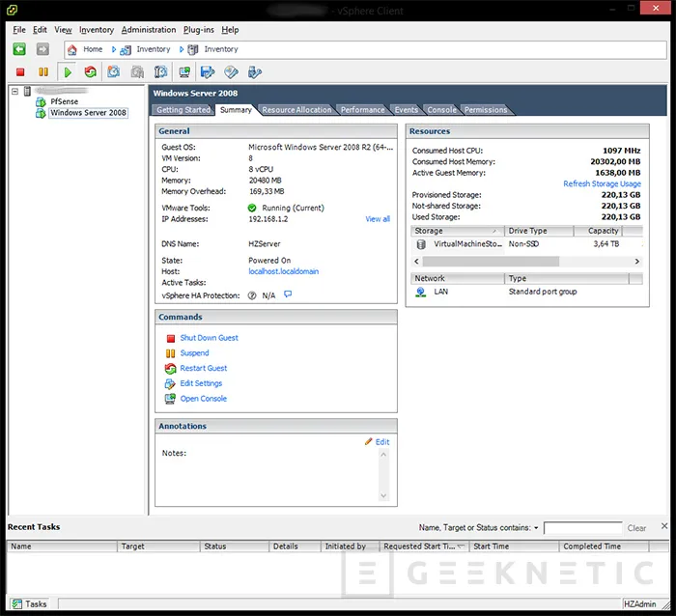Click the VirtualMachineStorage datastore icon
676x616 pixels.
pos(421,244)
